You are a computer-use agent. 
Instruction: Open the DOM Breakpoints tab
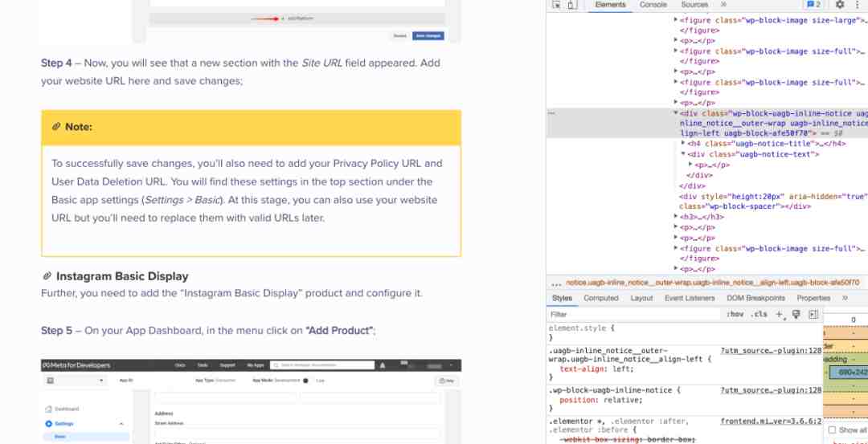tap(755, 298)
